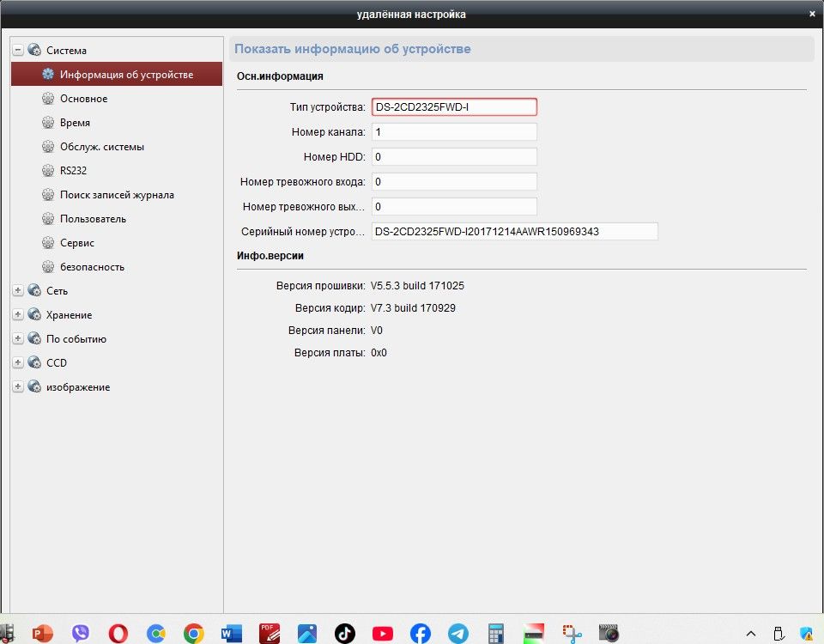Open the Snipping Tool taskbar icon
The height and width of the screenshot is (644, 824).
(x=572, y=633)
